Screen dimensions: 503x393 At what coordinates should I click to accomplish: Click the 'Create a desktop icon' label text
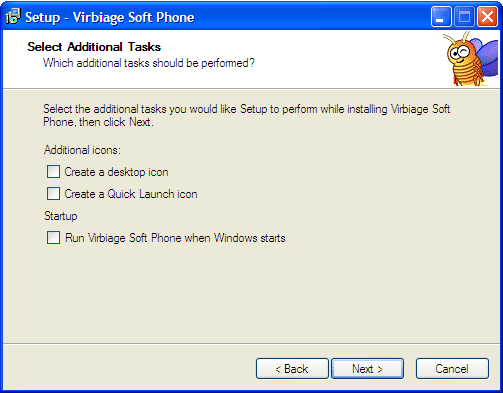coord(116,172)
